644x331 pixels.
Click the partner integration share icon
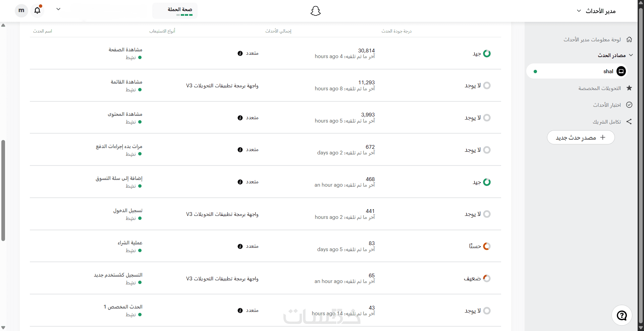(x=629, y=122)
